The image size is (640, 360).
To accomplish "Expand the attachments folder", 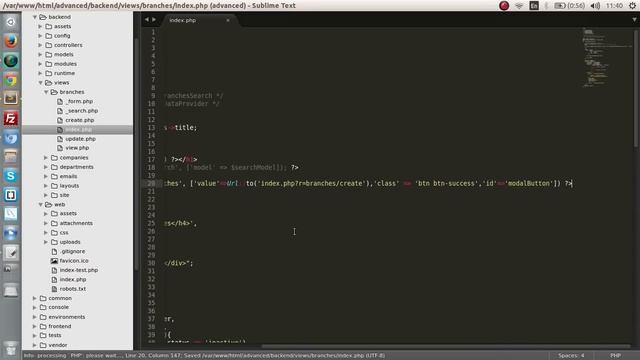I will point(46,223).
